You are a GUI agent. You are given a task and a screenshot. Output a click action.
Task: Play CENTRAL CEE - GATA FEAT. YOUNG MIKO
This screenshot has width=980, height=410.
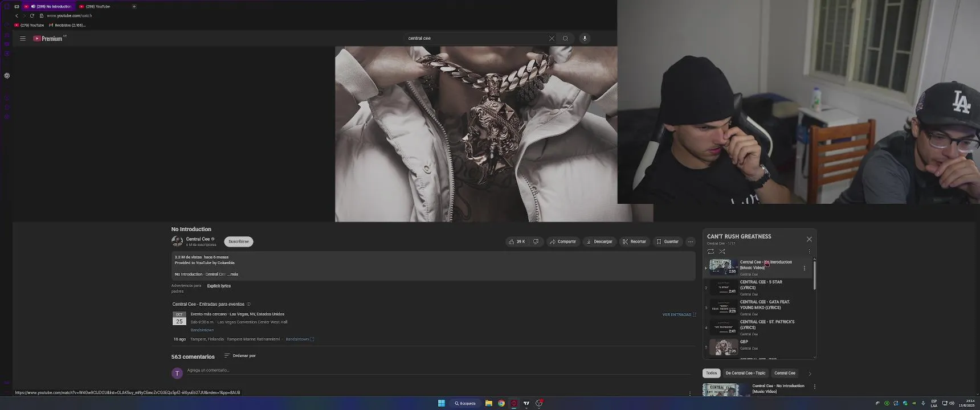(x=758, y=308)
